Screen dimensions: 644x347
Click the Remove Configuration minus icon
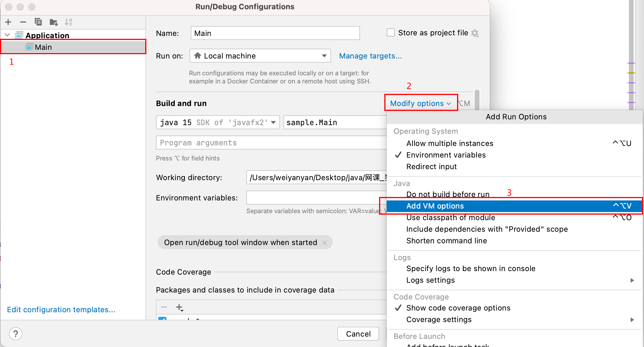tap(23, 22)
